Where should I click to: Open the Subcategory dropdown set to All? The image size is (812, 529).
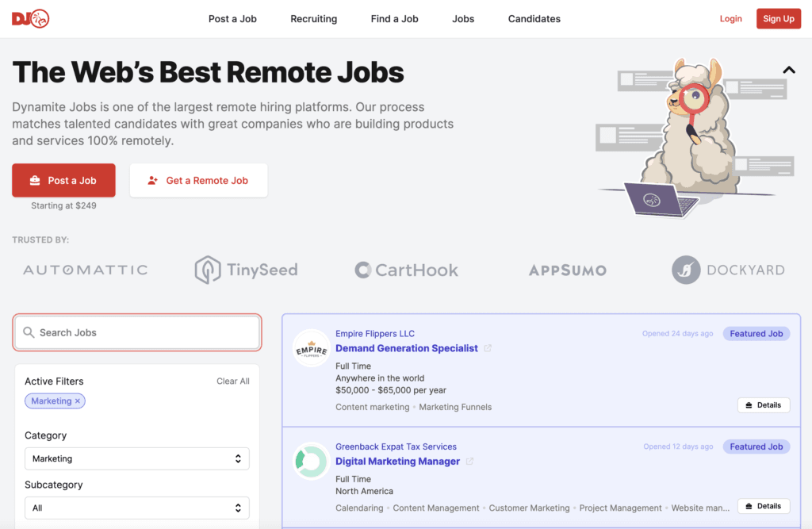[137, 508]
